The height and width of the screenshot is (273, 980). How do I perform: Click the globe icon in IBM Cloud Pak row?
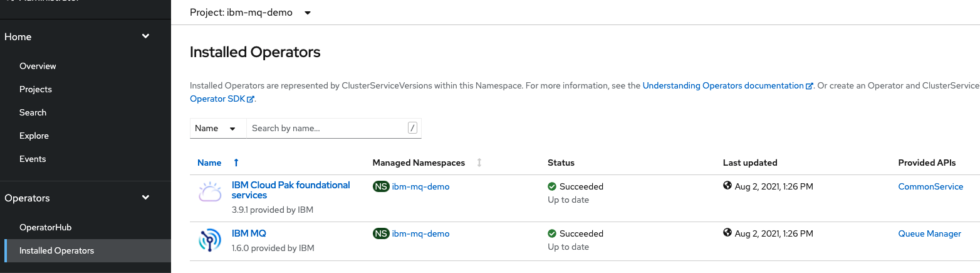pyautogui.click(x=727, y=186)
